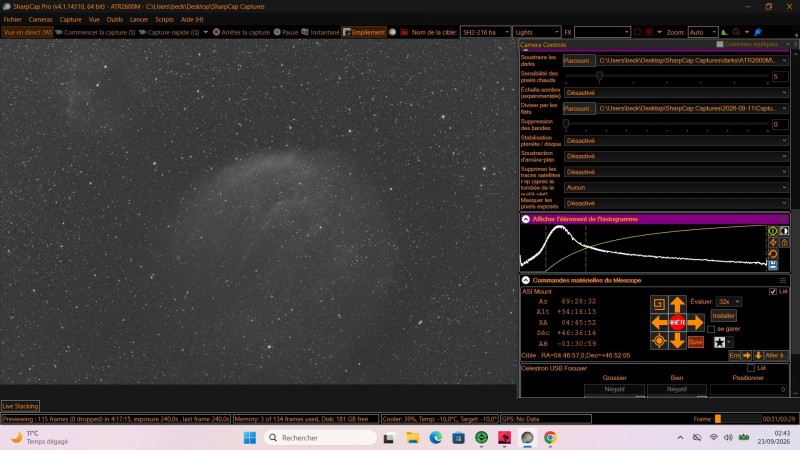Toggle the ASI Mount Lié checkbox
The image size is (800, 450).
pyautogui.click(x=772, y=291)
